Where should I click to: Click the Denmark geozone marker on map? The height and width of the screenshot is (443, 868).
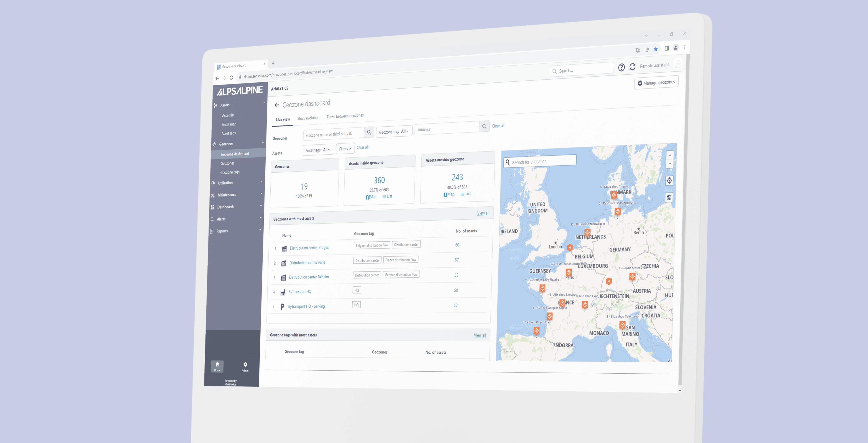tap(614, 195)
